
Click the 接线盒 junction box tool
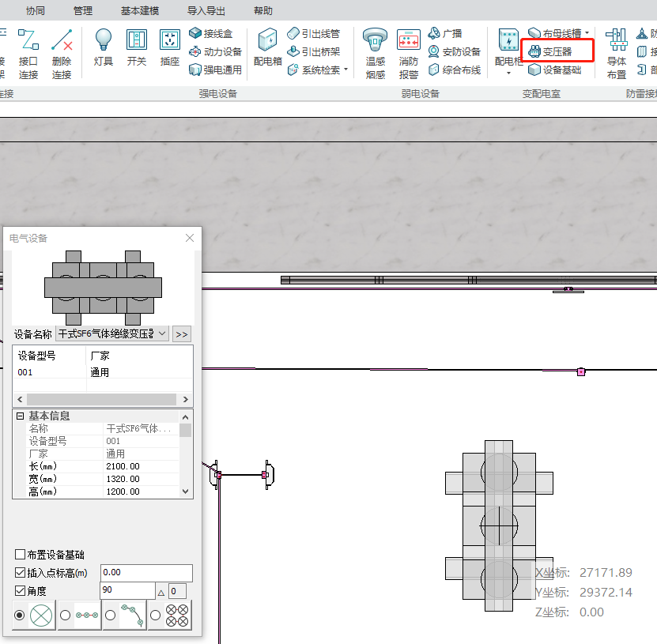point(210,33)
